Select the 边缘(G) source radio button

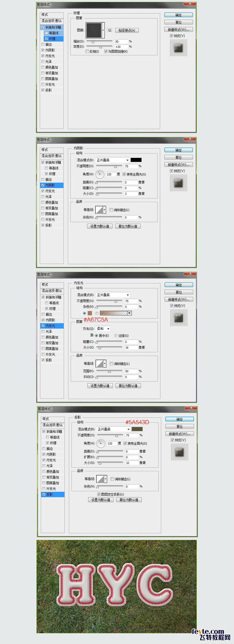pyautogui.click(x=116, y=336)
